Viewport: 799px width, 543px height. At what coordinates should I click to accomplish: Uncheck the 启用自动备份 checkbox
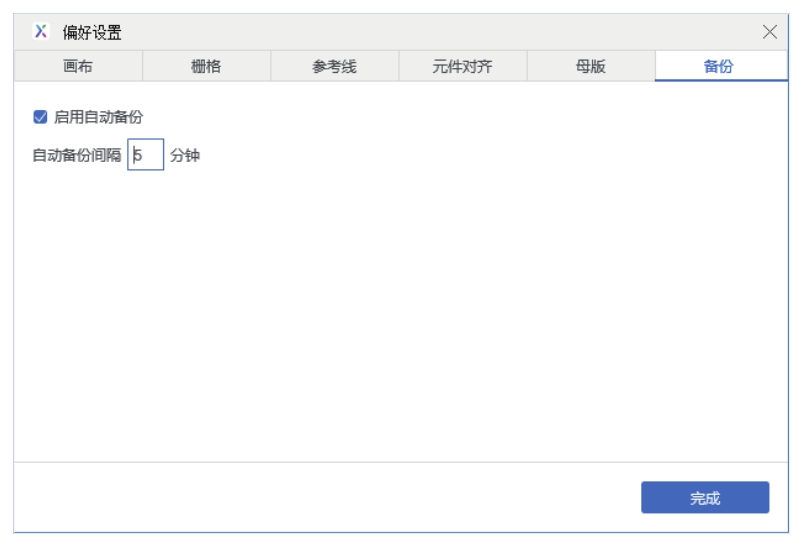coord(40,117)
